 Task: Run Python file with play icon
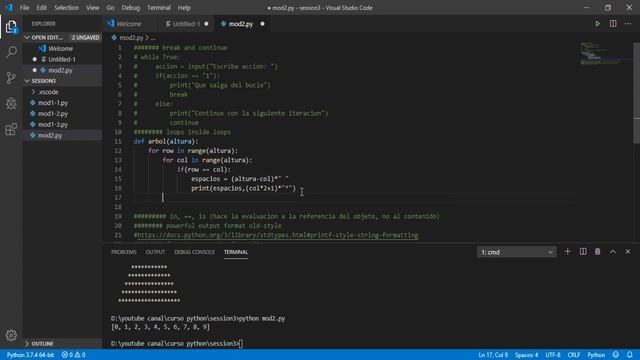597,24
